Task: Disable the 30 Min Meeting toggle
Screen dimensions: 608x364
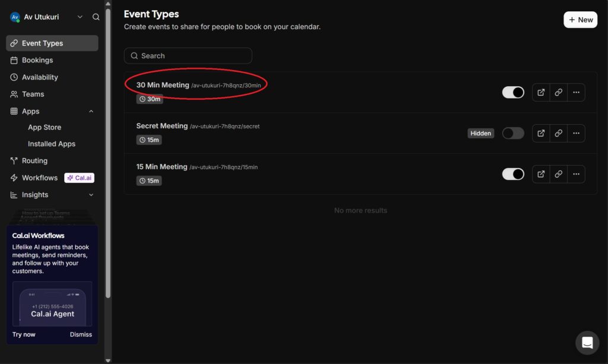Action: [x=513, y=93]
